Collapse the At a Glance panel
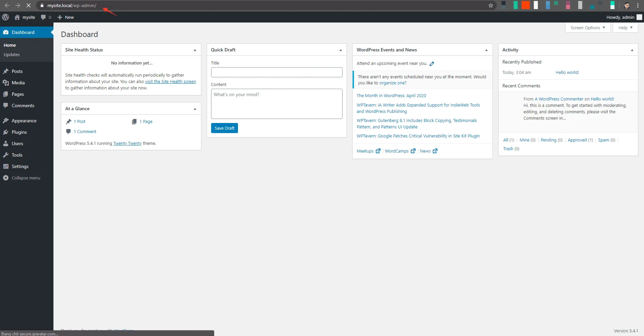Viewport: 644px width, 336px height. pos(195,109)
